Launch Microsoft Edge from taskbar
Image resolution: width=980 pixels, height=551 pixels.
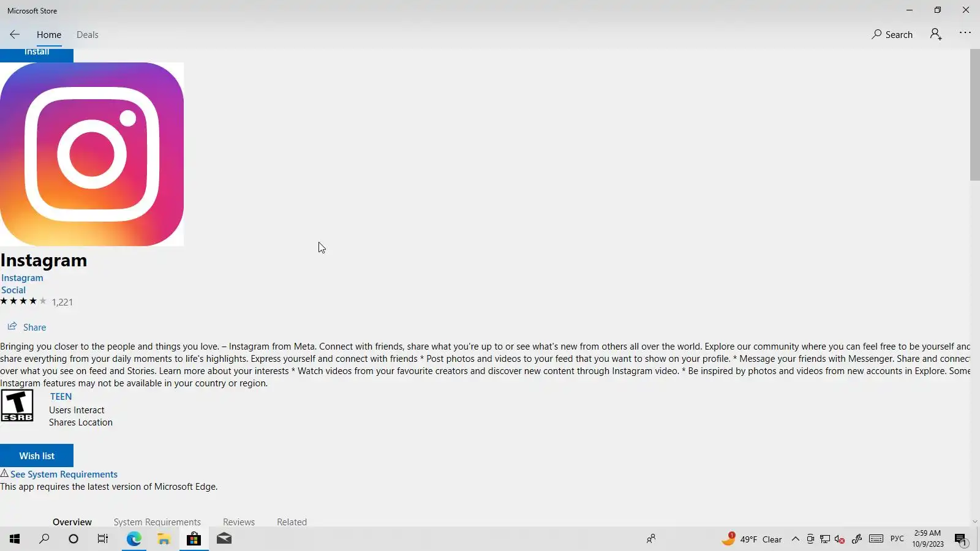(134, 539)
